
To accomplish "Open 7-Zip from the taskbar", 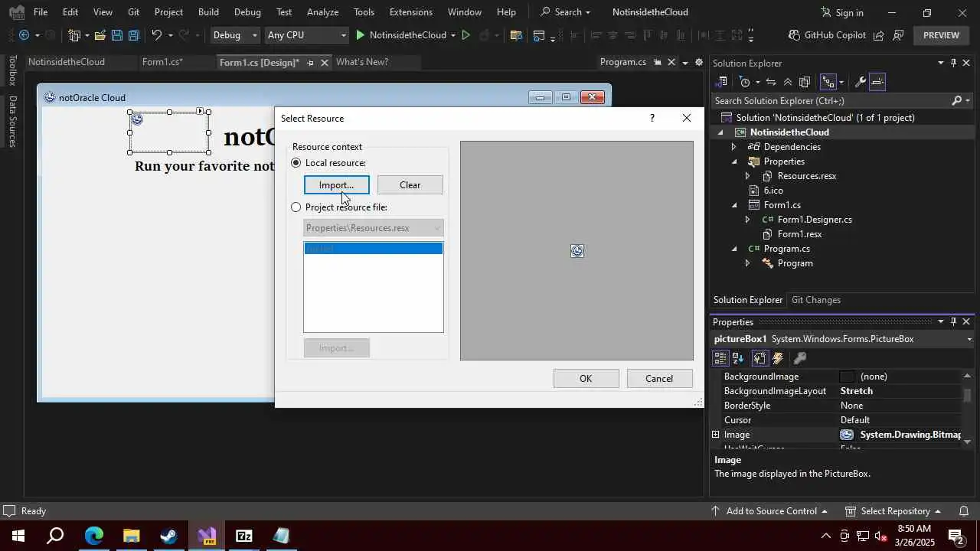I will pyautogui.click(x=244, y=536).
